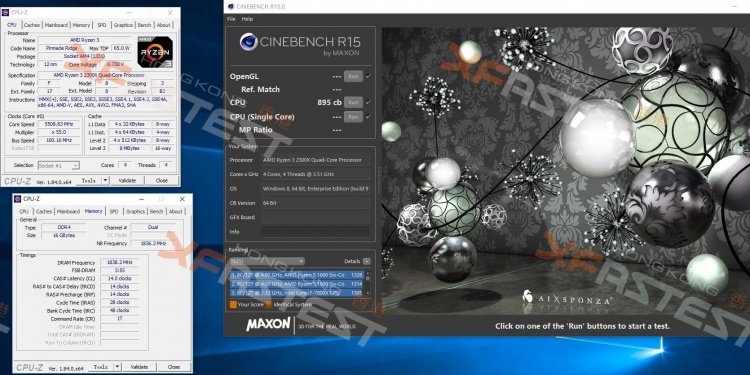Screen dimensions: 750x375
Task: Click the Cinebench R15 sphere logo
Action: coord(249,42)
